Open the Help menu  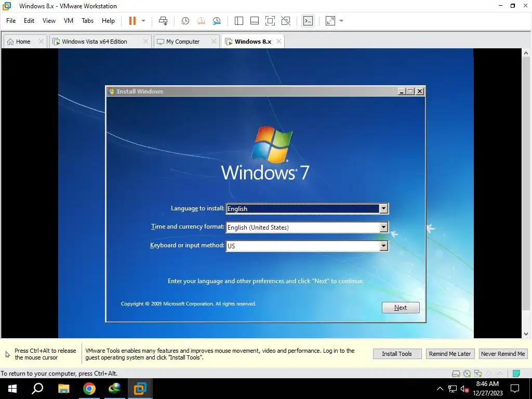[x=108, y=21]
